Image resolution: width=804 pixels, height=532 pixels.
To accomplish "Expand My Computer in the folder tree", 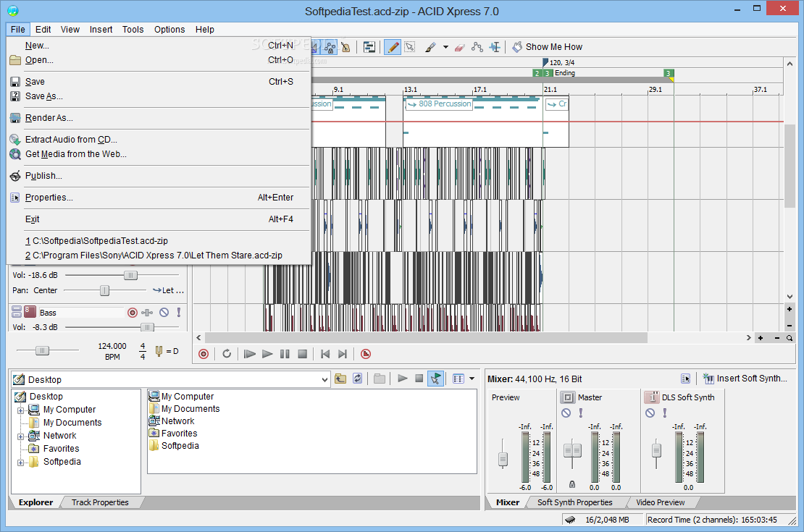I will (20, 410).
